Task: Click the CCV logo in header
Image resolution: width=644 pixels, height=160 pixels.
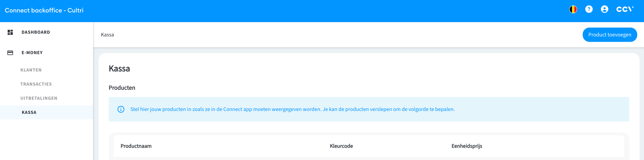Action: (625, 10)
